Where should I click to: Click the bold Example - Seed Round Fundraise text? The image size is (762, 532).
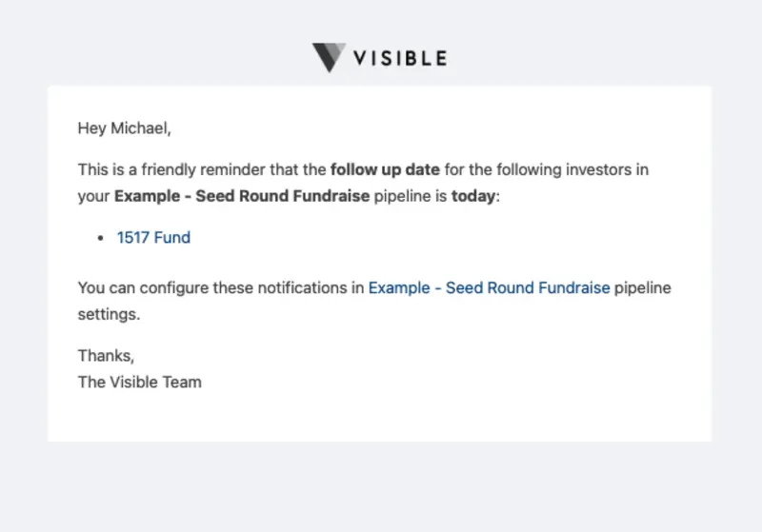[x=242, y=197]
